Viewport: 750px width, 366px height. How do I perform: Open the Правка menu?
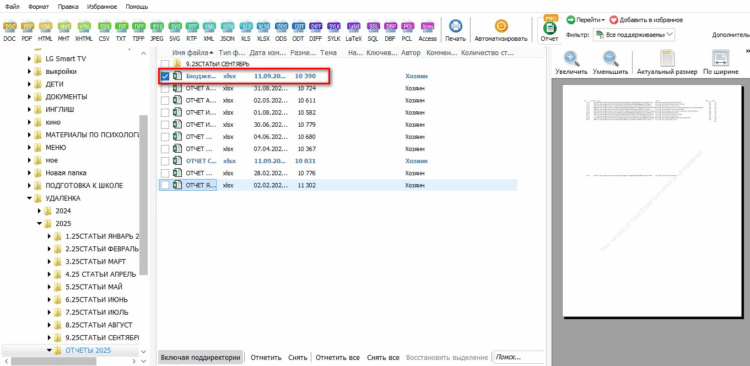pyautogui.click(x=68, y=7)
